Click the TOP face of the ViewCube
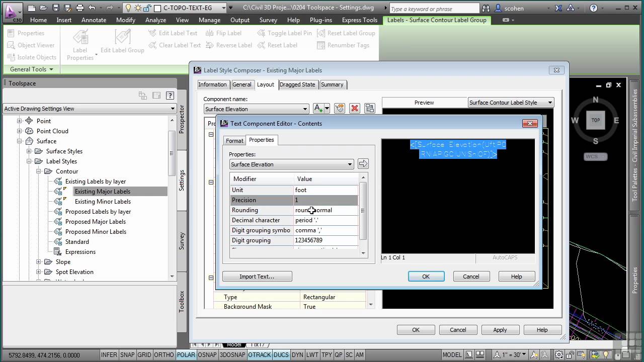Screen dimensions: 644x362 pos(596,120)
